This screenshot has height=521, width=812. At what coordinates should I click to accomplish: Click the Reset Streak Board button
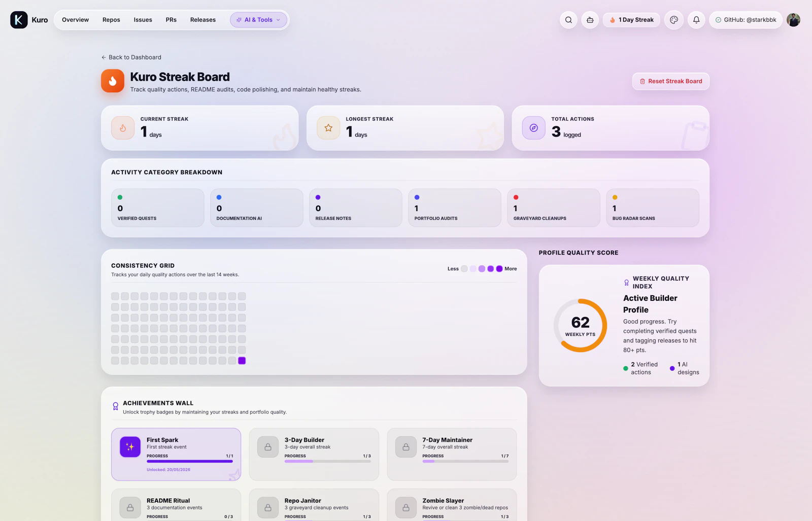(x=670, y=81)
